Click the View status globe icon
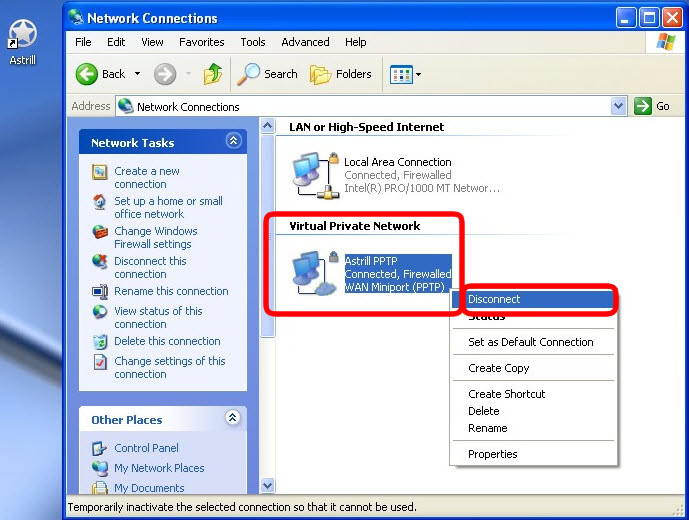This screenshot has height=524, width=689. [x=100, y=311]
